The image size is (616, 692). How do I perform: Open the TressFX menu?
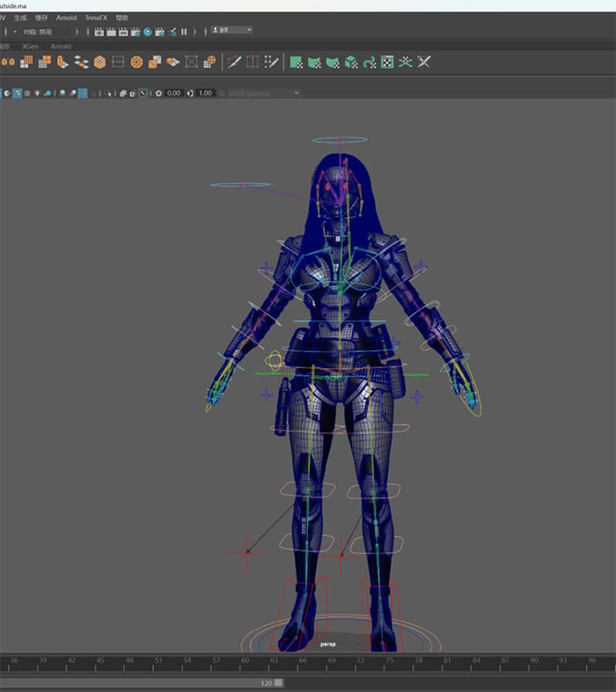[96, 18]
